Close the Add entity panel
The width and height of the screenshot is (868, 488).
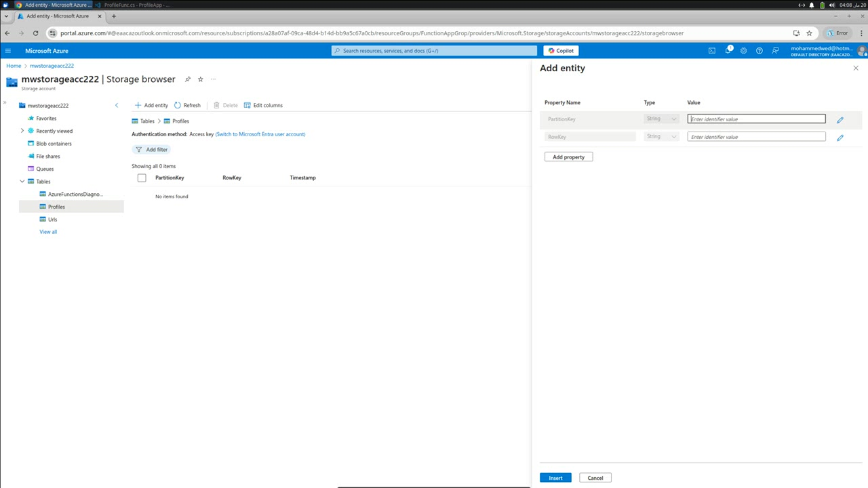pyautogui.click(x=856, y=68)
